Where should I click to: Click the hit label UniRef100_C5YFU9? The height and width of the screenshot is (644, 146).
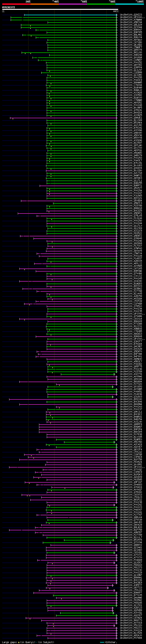point(131,301)
